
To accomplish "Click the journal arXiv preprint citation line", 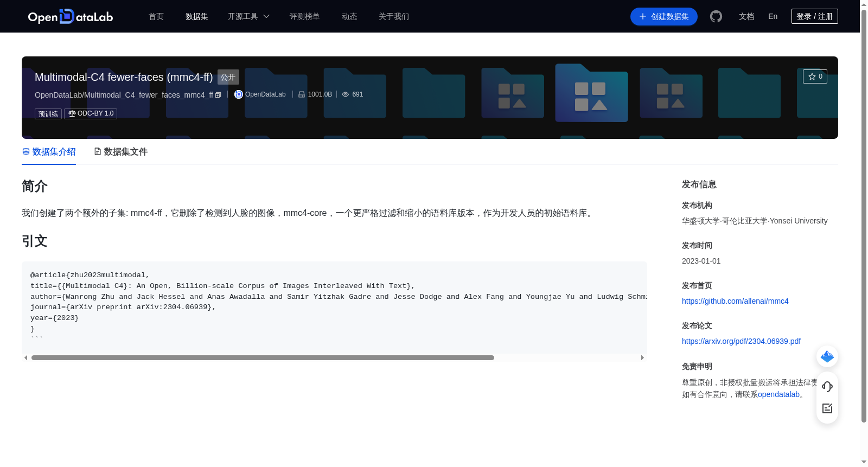I will tap(123, 307).
